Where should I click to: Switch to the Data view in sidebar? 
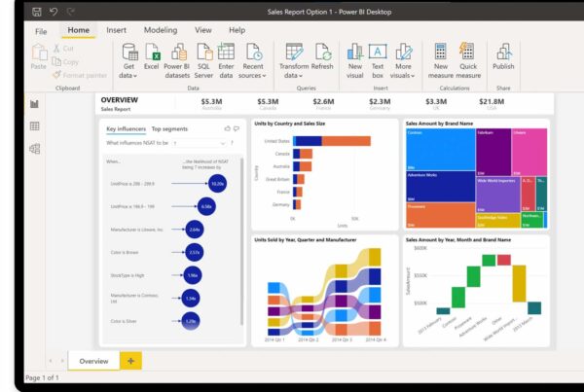tap(35, 125)
